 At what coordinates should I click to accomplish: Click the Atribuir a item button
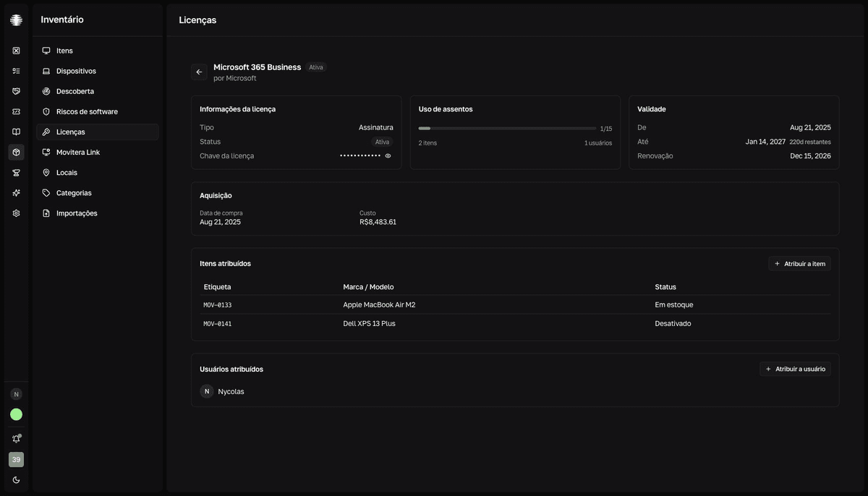pos(799,264)
